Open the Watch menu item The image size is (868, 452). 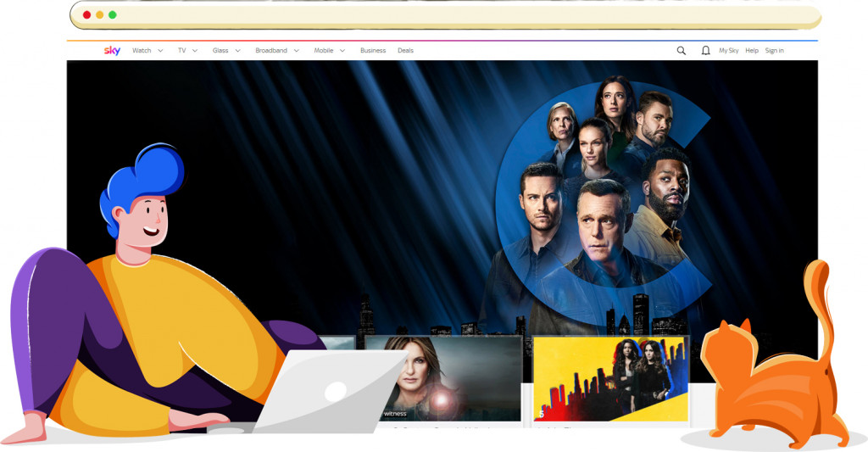pyautogui.click(x=142, y=50)
